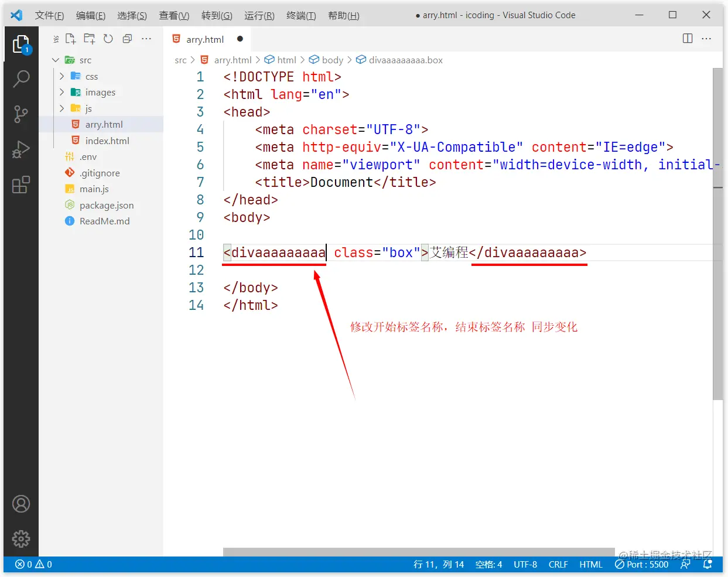Click the vertical editor scrollbar
The image size is (728, 577).
click(x=717, y=234)
